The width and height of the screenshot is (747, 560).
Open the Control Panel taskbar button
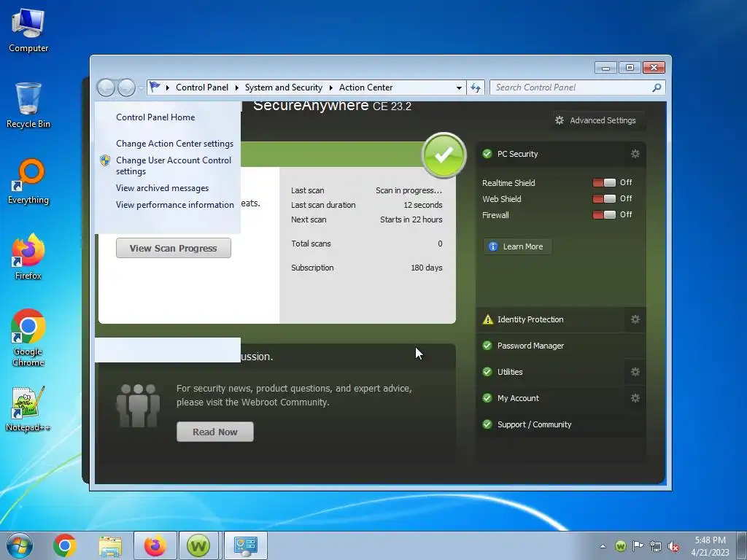click(246, 545)
